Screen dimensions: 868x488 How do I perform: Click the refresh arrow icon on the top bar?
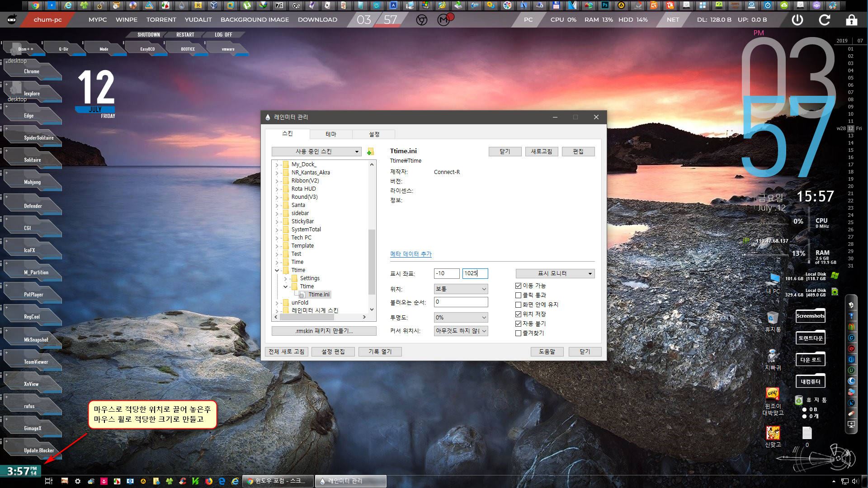coord(825,20)
